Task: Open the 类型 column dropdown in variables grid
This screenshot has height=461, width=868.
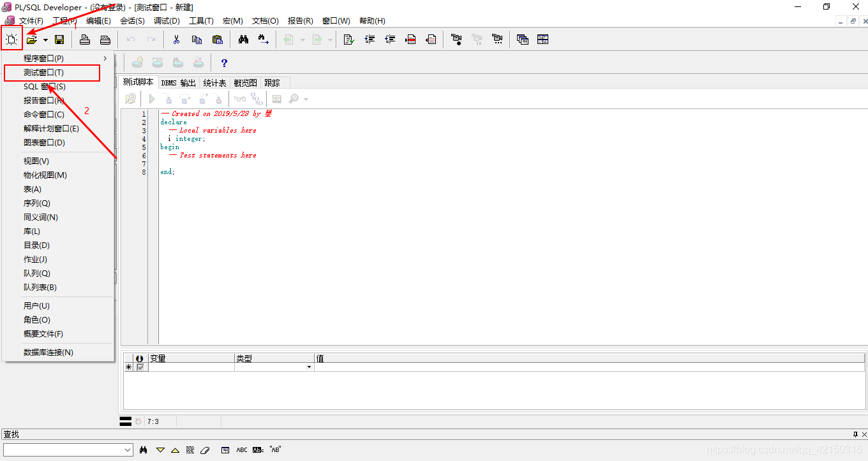Action: point(310,367)
